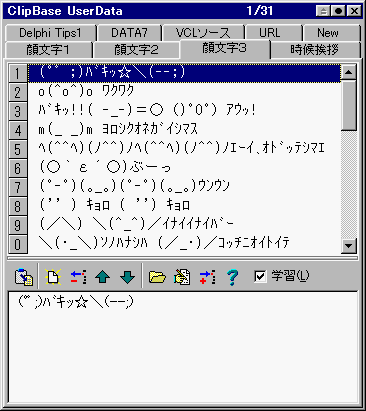The width and height of the screenshot is (366, 411).
Task: Click number button 5 beside list
Action: click(x=18, y=149)
